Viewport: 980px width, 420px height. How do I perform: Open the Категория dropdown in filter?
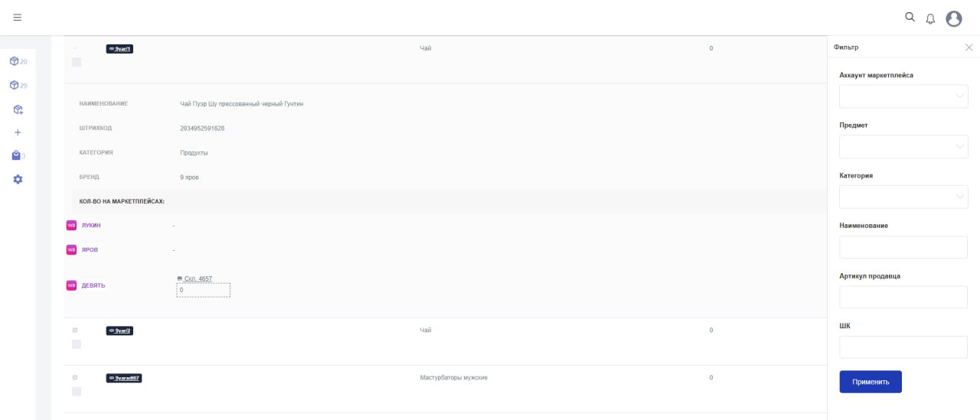(x=903, y=197)
